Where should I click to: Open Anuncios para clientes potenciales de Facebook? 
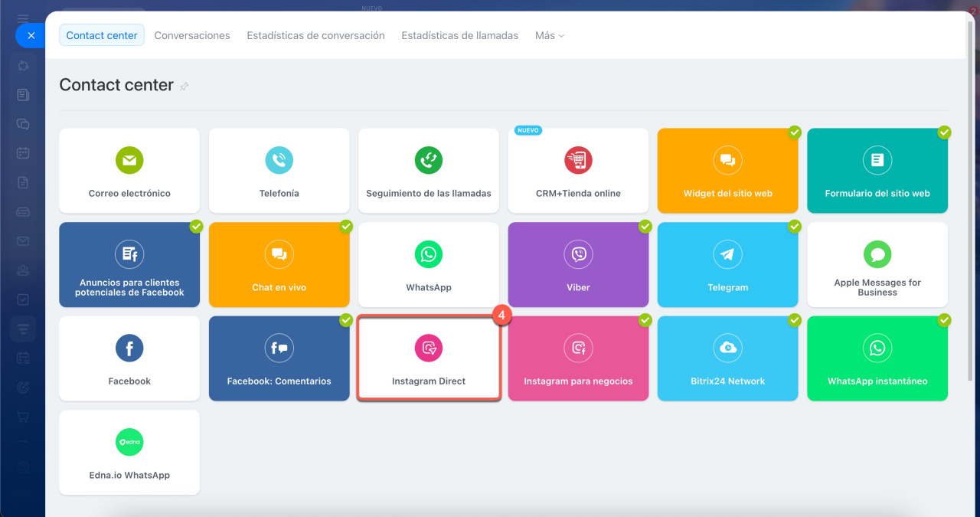[129, 264]
